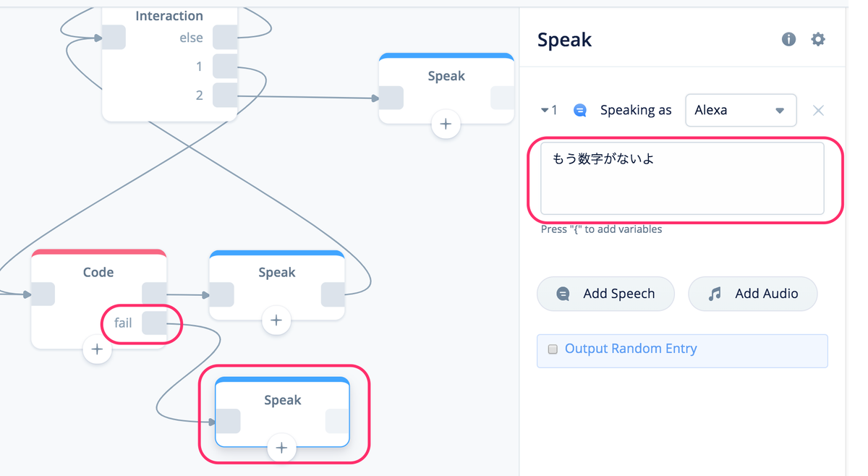
Task: Click the speech text field with Japanese text
Action: coord(682,178)
